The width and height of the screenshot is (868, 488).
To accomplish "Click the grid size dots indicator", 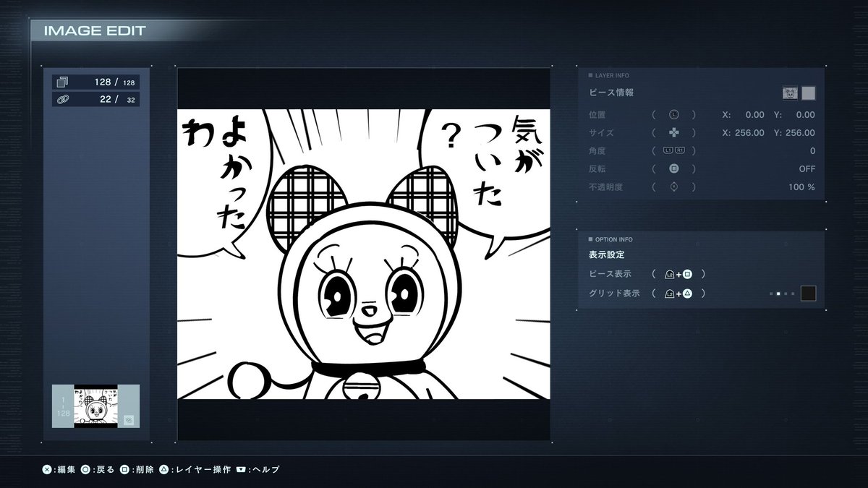I will point(783,294).
